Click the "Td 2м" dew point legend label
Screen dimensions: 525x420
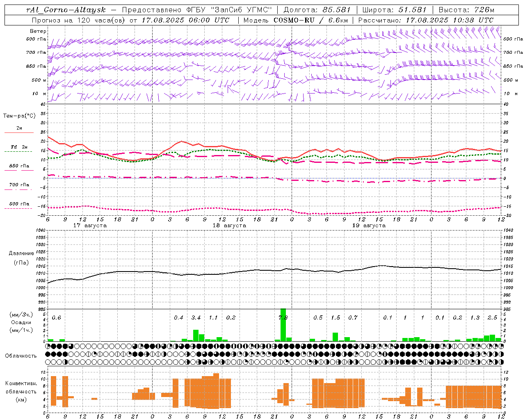19,147
